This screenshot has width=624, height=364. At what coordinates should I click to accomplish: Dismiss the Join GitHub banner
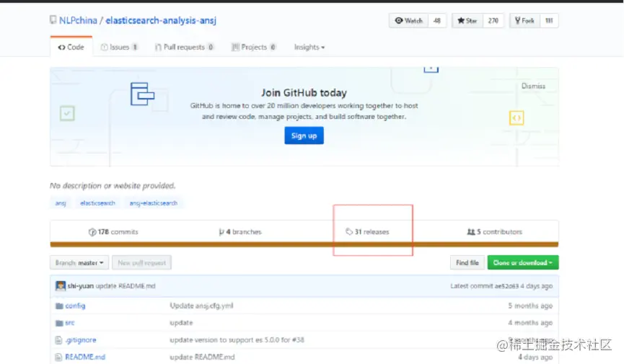tap(533, 86)
